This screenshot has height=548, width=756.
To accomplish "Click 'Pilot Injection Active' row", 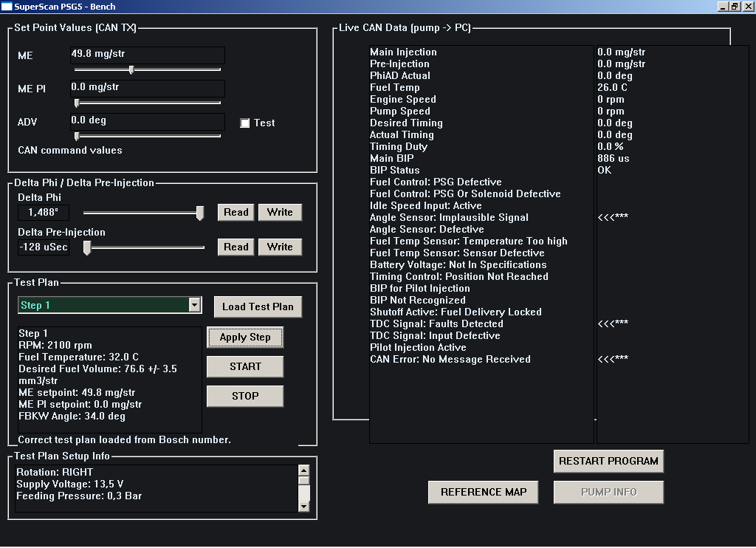I will tap(418, 348).
